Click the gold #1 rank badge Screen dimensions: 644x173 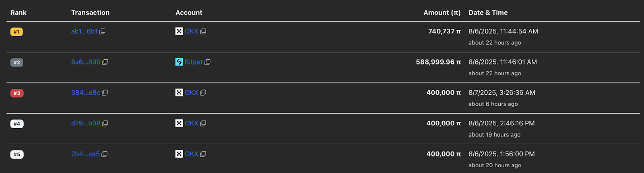pyautogui.click(x=17, y=32)
